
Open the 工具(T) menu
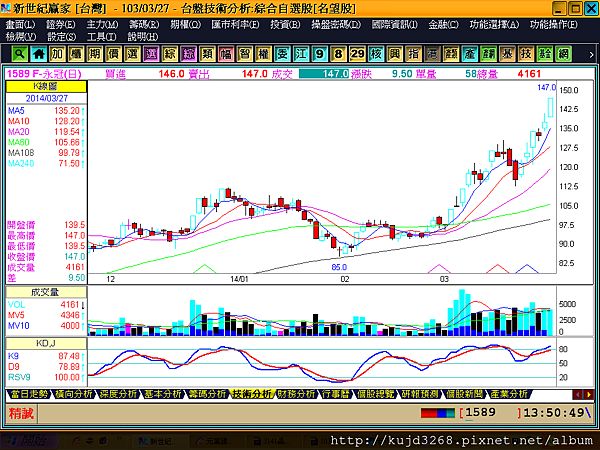coord(102,37)
